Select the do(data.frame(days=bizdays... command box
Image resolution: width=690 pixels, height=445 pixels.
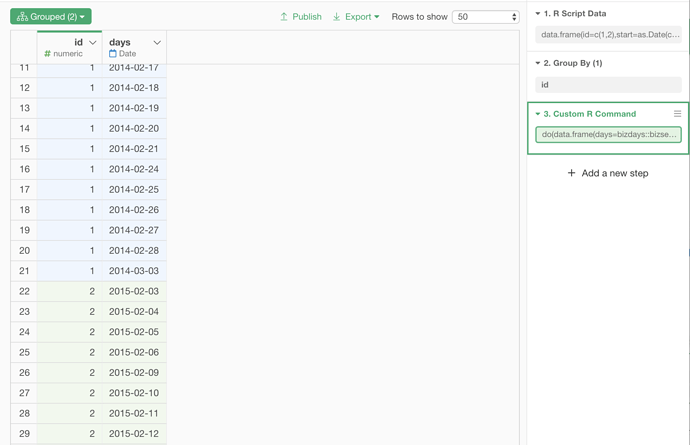pyautogui.click(x=608, y=135)
